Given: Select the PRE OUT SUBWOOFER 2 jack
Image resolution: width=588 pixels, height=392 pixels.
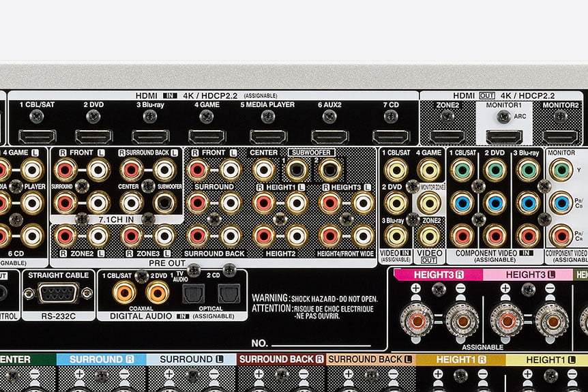Looking at the screenshot, I should [330, 170].
